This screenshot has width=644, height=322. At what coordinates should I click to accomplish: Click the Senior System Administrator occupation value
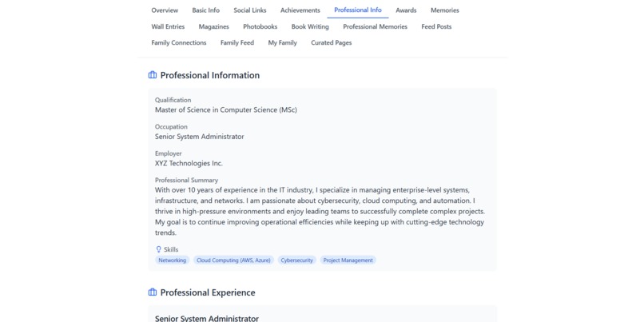200,137
